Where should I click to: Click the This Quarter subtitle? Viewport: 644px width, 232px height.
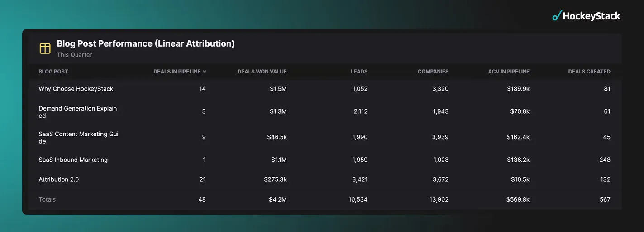click(x=74, y=55)
